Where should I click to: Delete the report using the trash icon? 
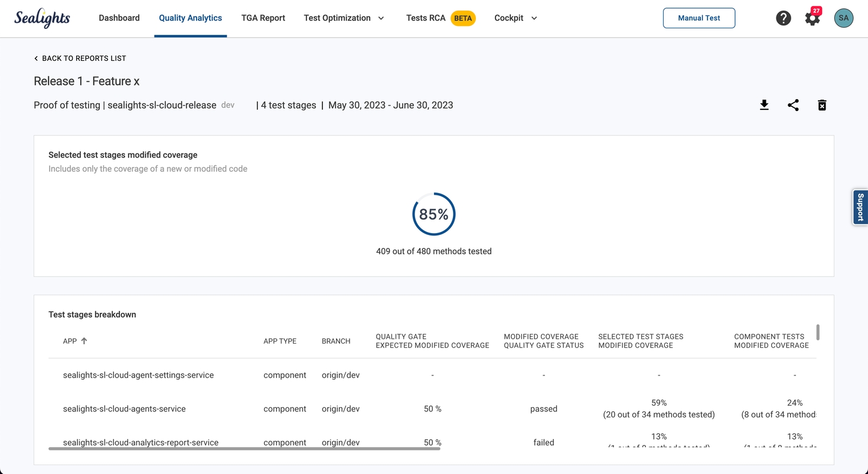tap(822, 105)
